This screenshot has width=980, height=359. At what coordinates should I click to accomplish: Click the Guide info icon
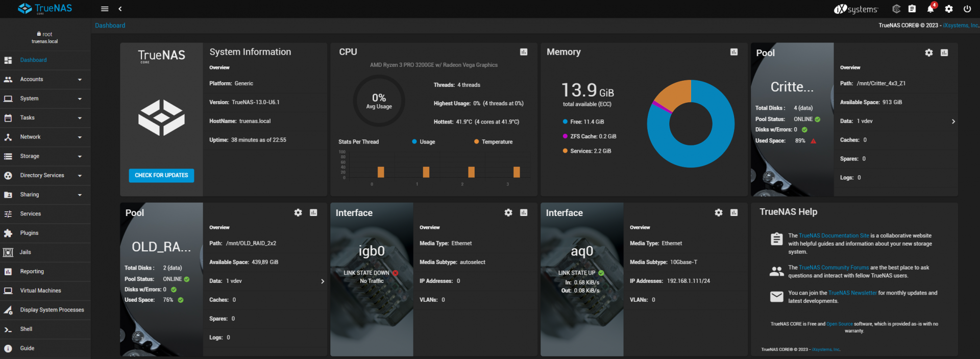tap(8, 348)
